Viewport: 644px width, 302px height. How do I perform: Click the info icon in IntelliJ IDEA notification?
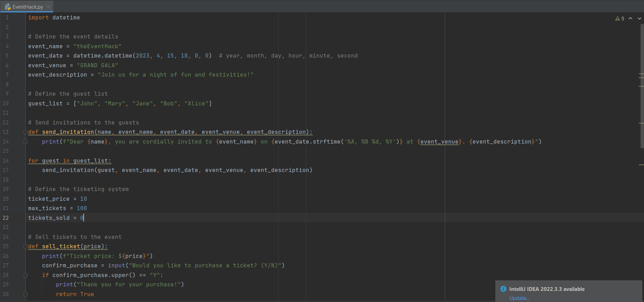tap(503, 289)
